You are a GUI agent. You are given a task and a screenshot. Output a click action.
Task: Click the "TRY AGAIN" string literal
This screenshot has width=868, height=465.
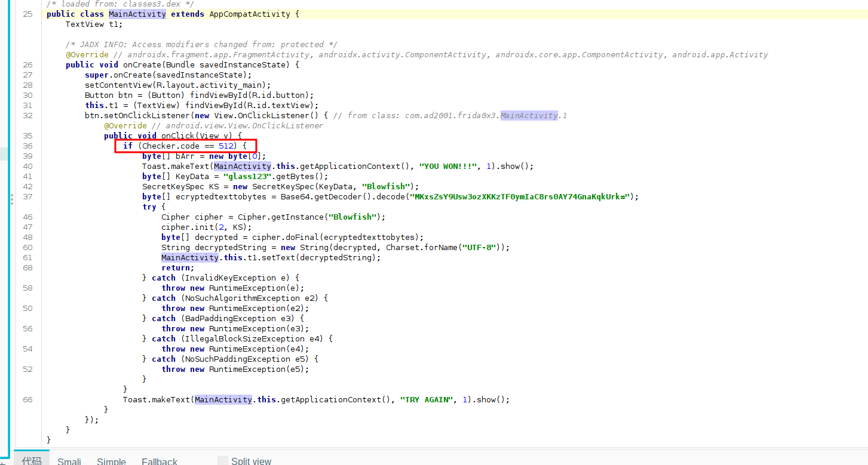(426, 399)
